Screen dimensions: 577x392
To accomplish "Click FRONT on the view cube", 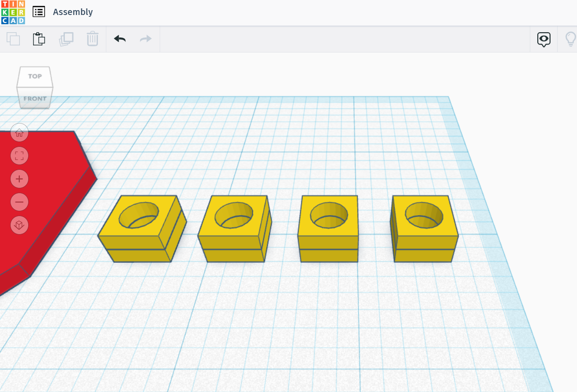I will tap(34, 99).
